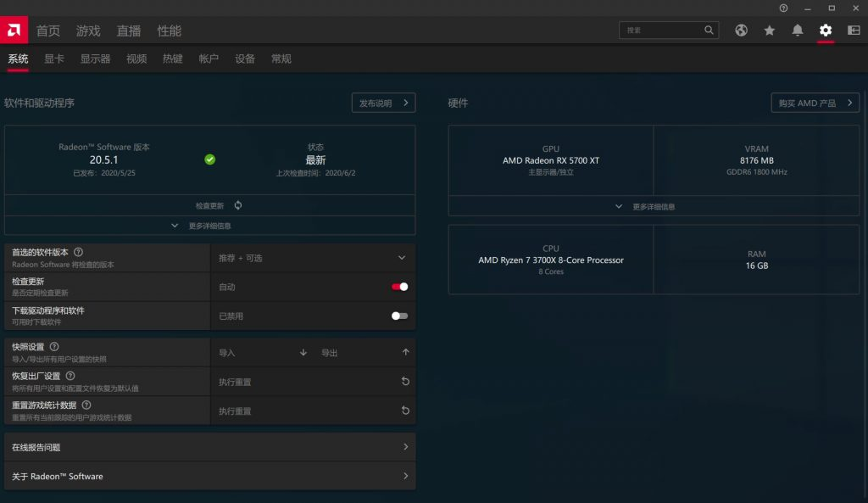Screen dimensions: 868x503
Task: Click AMD Ryzen 7 3700X processor text
Action: 551,260
